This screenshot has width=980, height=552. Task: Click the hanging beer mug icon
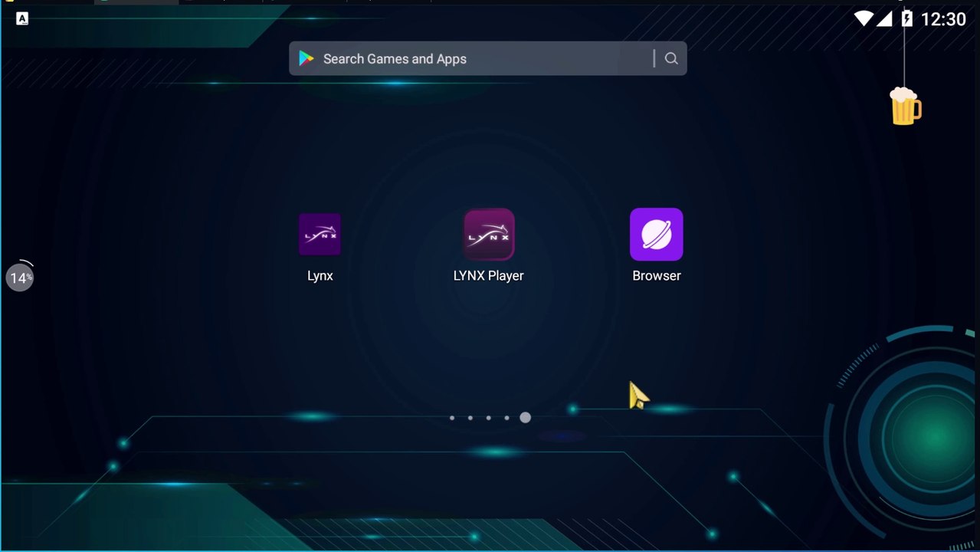tap(905, 106)
